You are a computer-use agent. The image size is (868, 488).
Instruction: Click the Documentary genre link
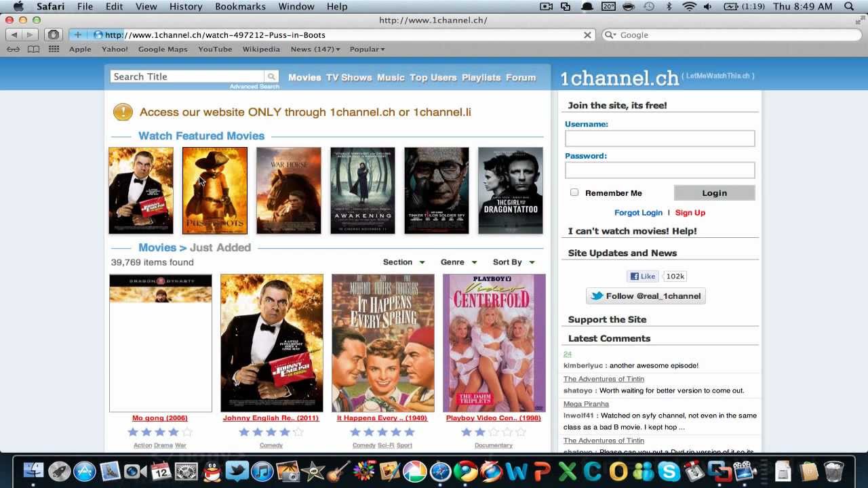(x=494, y=445)
